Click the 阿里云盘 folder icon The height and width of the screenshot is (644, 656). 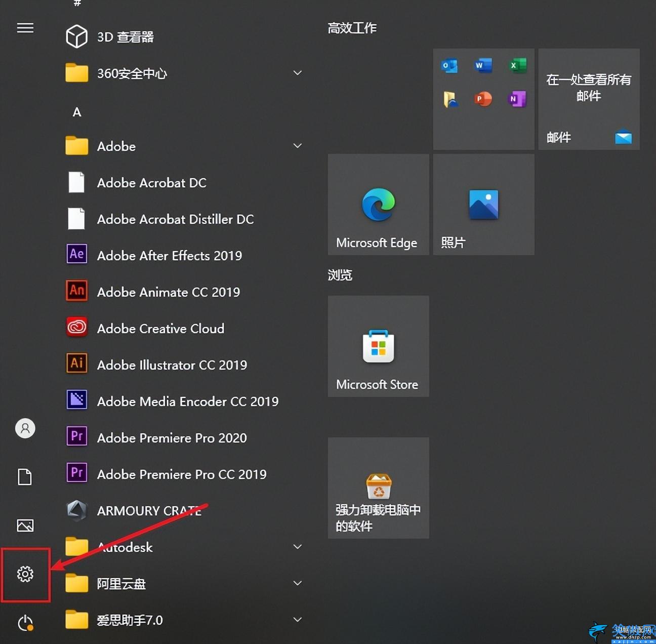click(x=77, y=583)
